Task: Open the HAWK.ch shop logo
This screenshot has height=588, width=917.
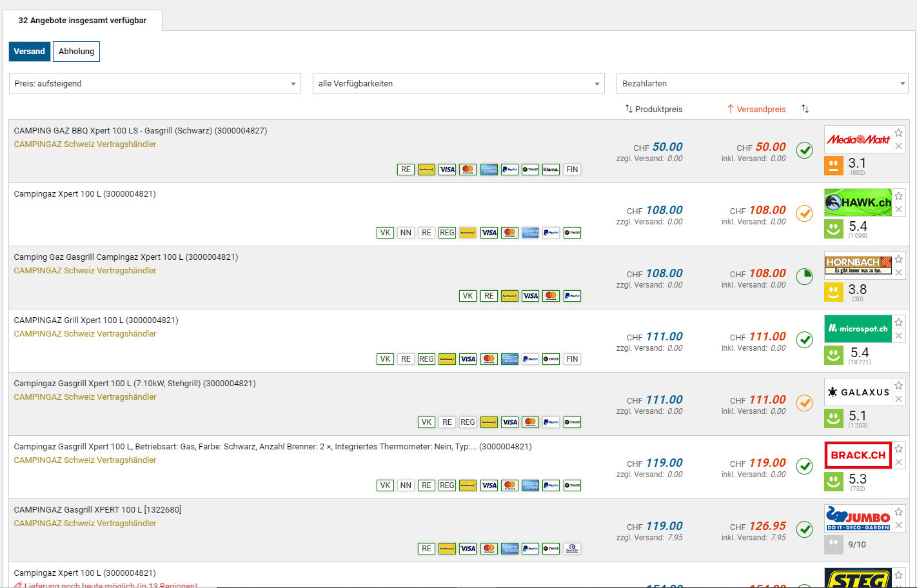Action: (858, 202)
